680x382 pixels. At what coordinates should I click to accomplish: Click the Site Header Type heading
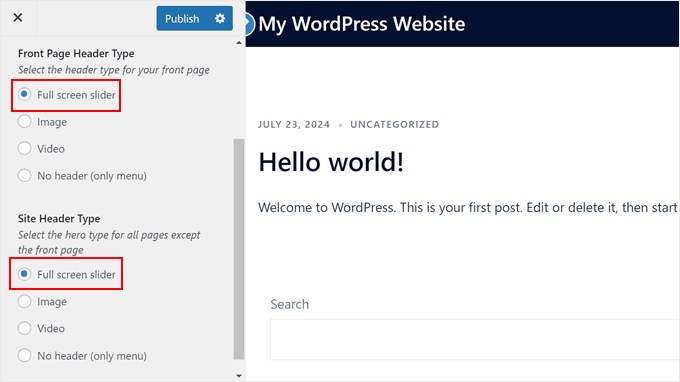point(59,219)
